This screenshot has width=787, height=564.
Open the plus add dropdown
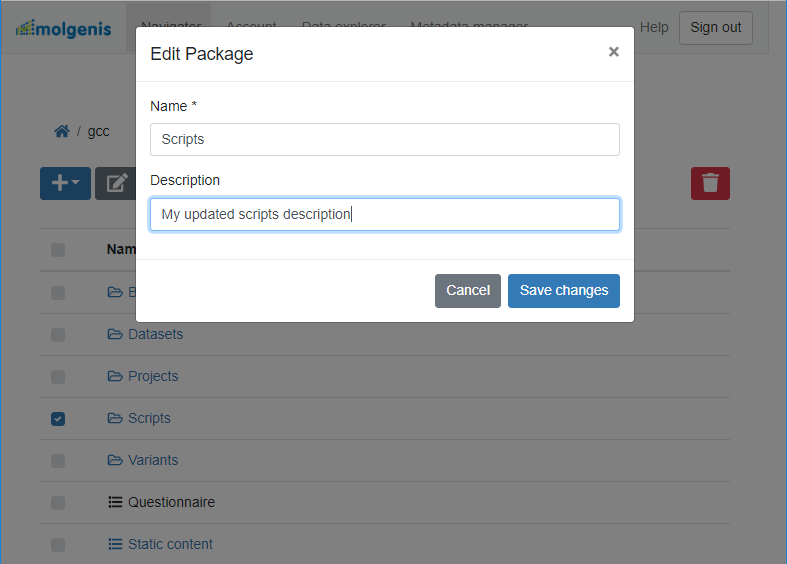(65, 183)
